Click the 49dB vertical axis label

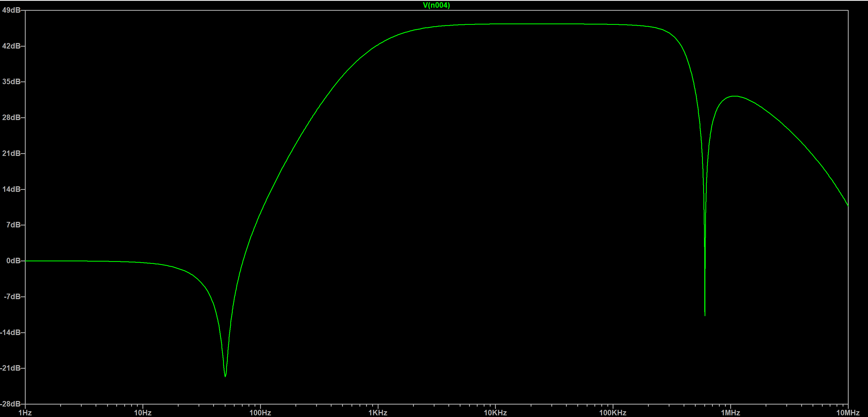11,10
